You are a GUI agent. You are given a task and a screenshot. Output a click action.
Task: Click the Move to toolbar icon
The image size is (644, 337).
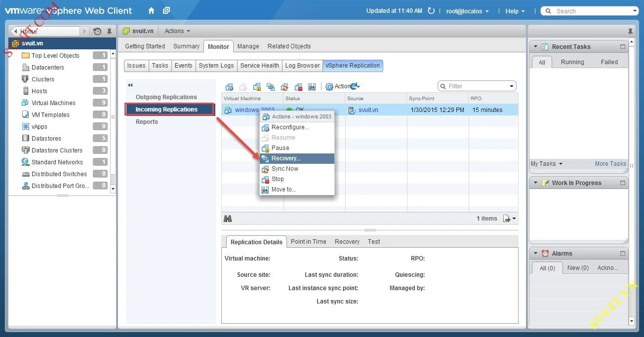tap(312, 87)
